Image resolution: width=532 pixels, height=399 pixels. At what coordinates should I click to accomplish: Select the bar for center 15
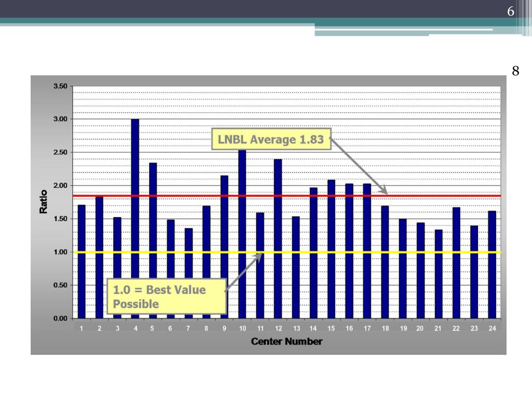[331, 249]
